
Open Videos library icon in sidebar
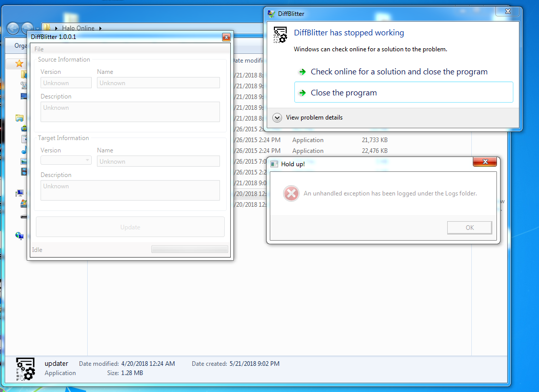coord(24,171)
